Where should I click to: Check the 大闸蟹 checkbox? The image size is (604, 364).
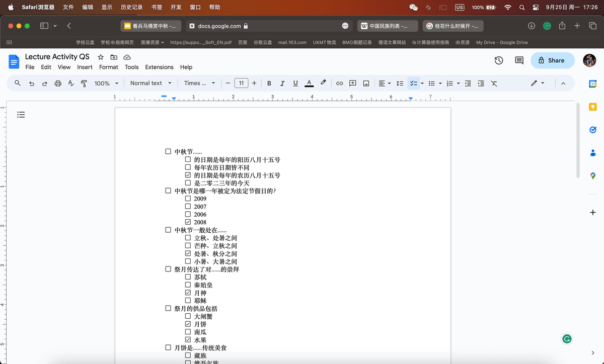tap(188, 316)
